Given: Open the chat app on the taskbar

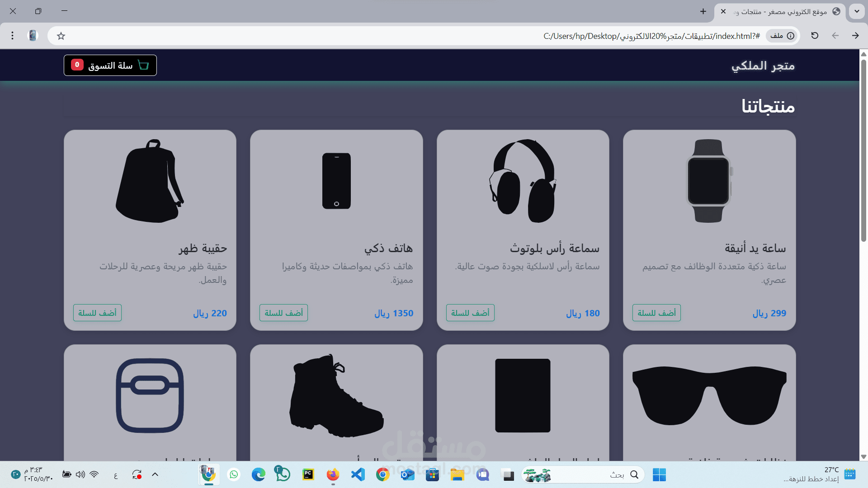Looking at the screenshot, I should coord(483,474).
